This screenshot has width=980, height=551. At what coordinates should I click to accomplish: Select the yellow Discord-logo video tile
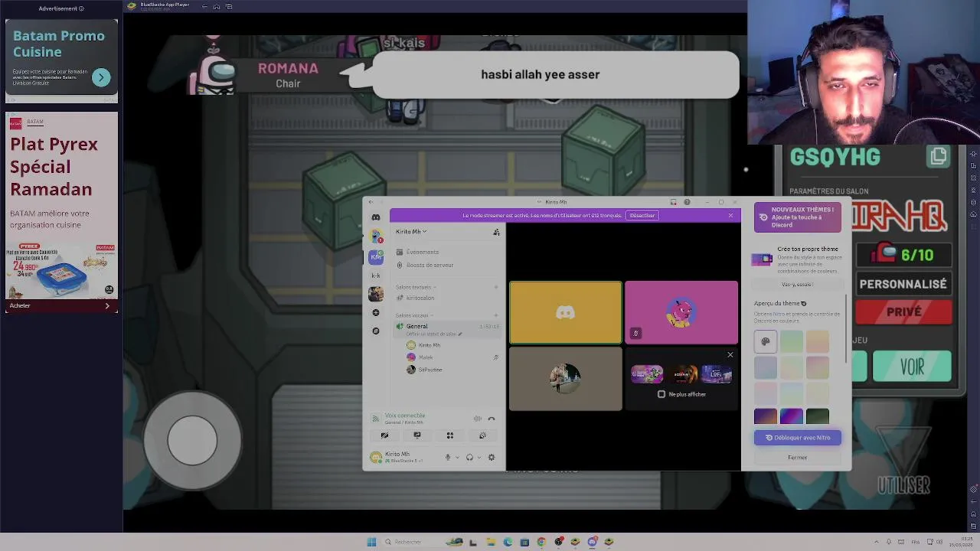566,312
